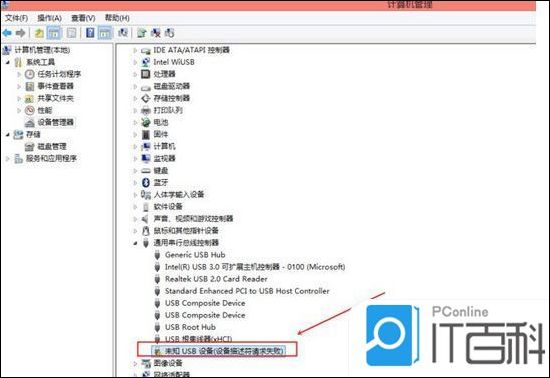Select Realtek USB 2.0 Card Reader device
The image size is (550, 378).
[x=216, y=279]
